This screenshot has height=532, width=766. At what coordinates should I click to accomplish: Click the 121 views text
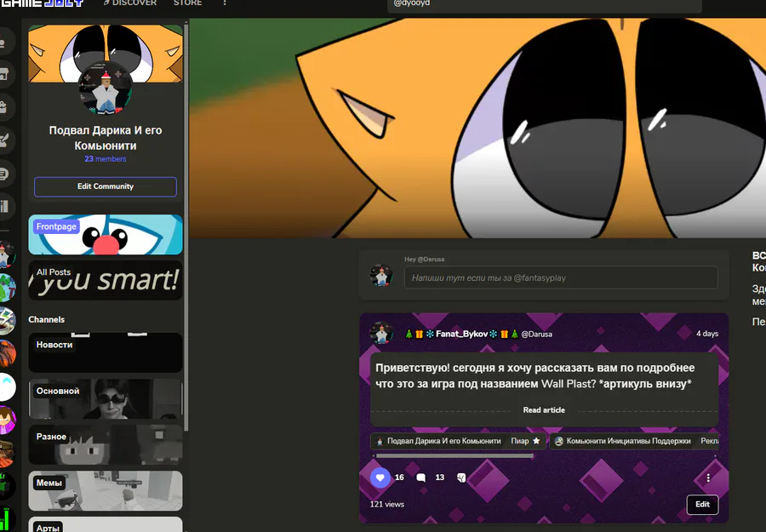point(387,504)
